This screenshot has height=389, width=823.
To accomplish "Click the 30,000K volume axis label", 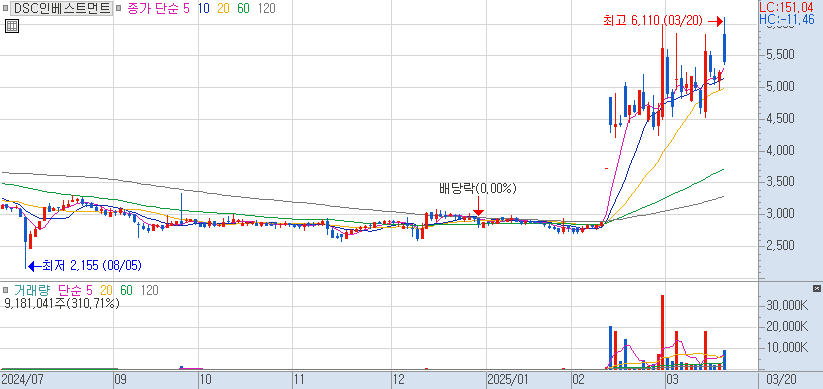I will [x=786, y=306].
